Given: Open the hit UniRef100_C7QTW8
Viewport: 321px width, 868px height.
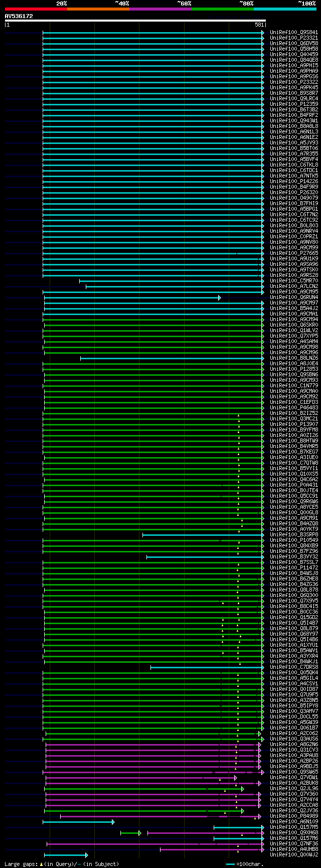Looking at the screenshot, I should click(x=294, y=463).
